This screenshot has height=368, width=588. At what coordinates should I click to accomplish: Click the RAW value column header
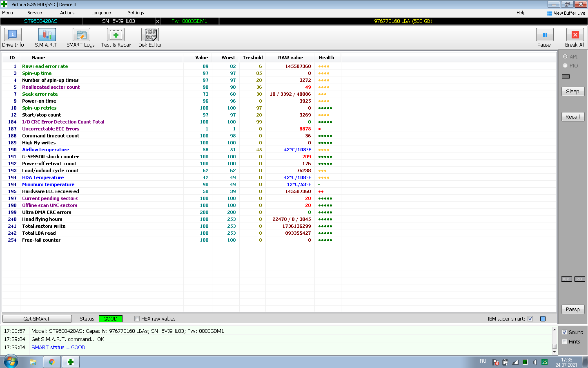[x=290, y=58]
